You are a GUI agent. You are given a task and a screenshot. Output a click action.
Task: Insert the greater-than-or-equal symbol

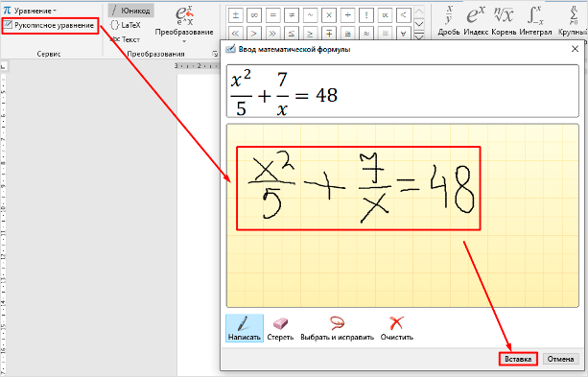(310, 34)
